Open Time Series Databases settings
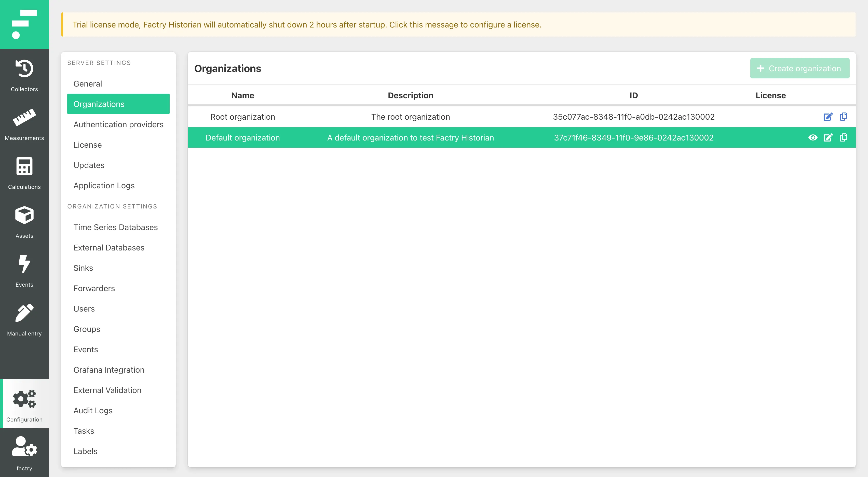The image size is (868, 477). 118,227
